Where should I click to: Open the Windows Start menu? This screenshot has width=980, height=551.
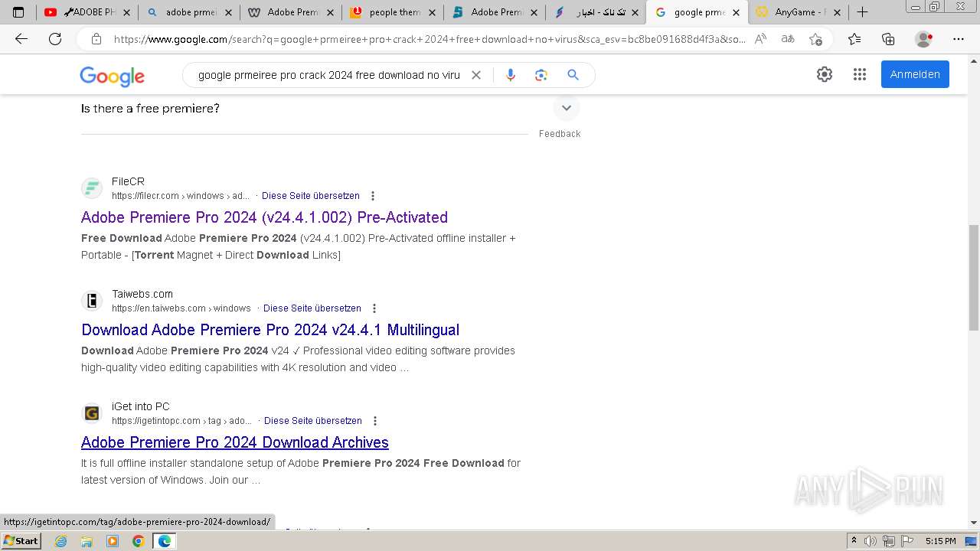point(21,541)
